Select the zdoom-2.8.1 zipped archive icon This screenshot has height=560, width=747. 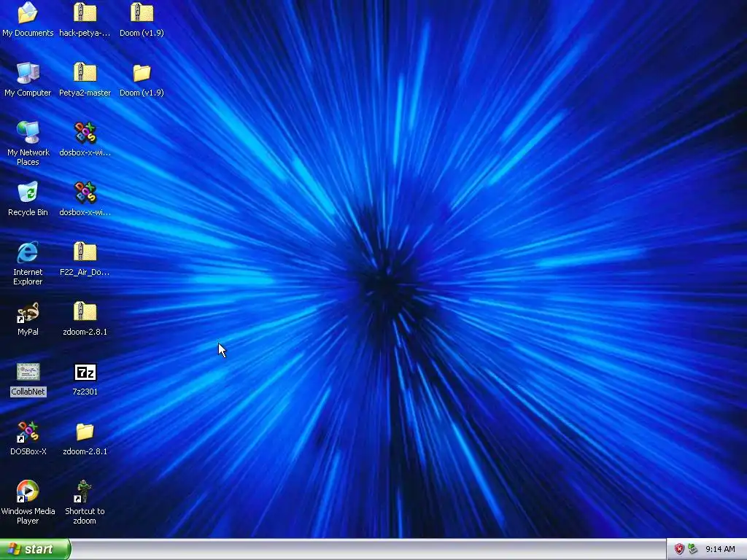tap(85, 312)
